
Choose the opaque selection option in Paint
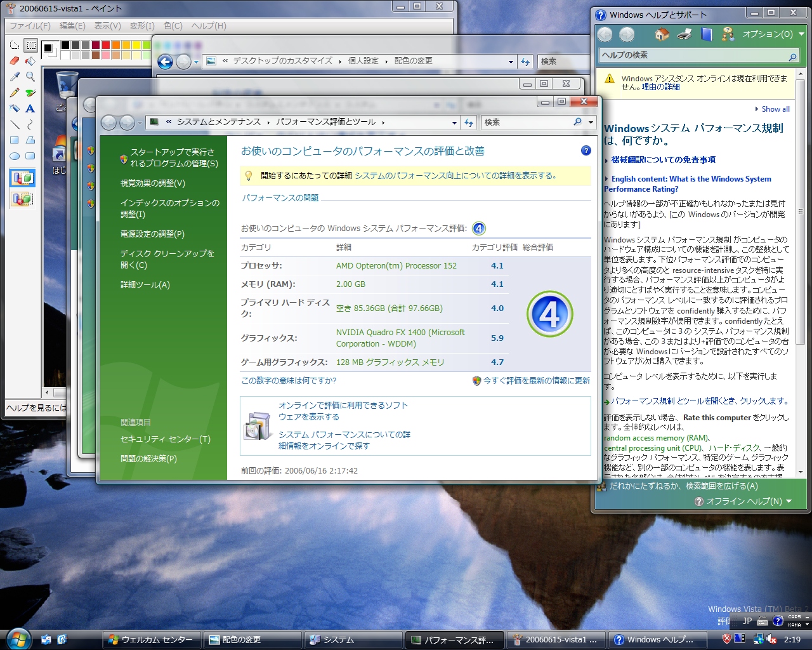[22, 178]
